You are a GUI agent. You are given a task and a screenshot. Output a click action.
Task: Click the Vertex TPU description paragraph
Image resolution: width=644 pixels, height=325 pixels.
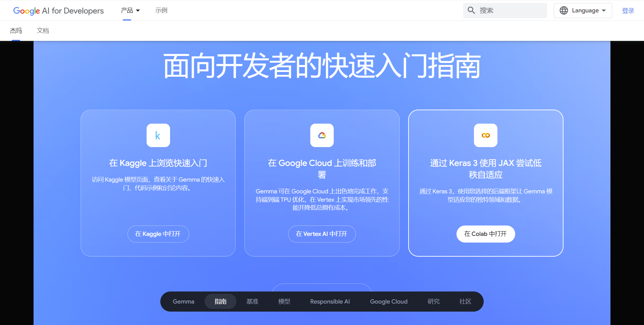pyautogui.click(x=322, y=199)
